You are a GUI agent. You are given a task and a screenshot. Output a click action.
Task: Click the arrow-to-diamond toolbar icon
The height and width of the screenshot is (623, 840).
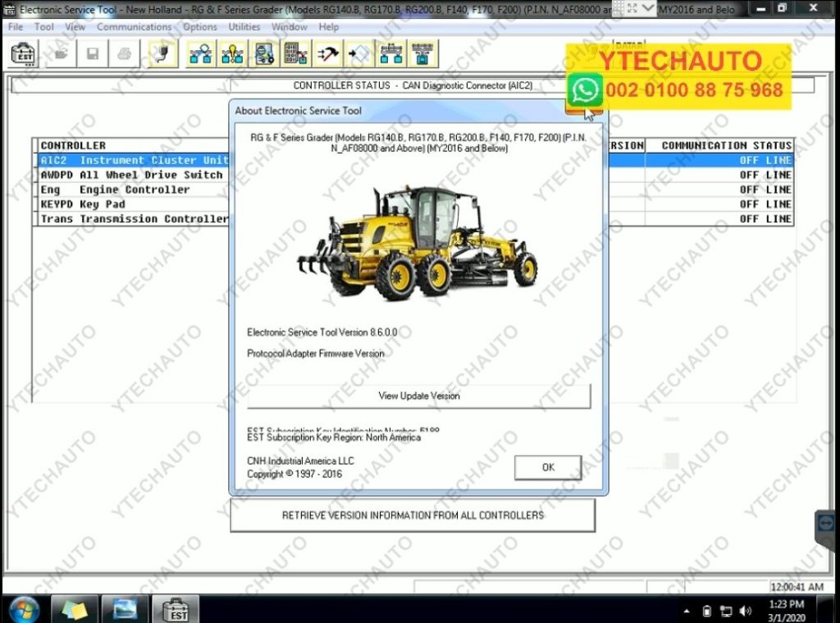click(x=359, y=53)
